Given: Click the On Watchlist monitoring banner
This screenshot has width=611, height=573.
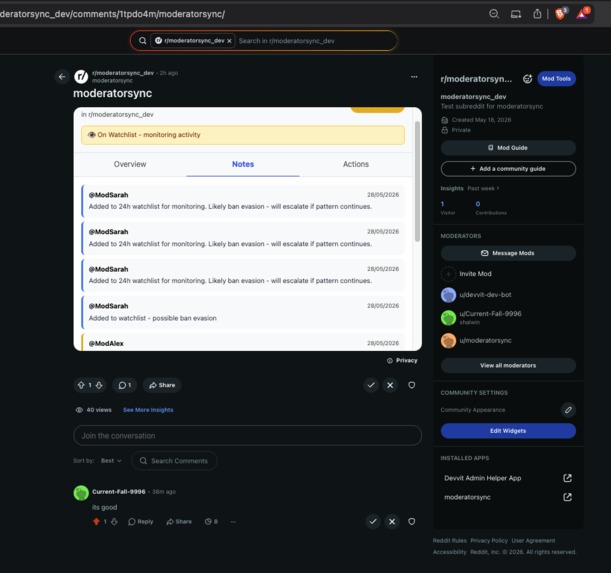Looking at the screenshot, I should click(x=243, y=135).
